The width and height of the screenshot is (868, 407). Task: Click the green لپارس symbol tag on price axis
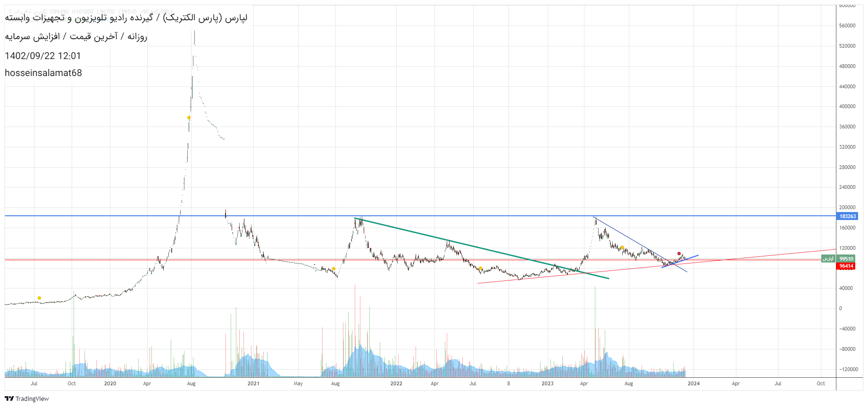click(828, 259)
